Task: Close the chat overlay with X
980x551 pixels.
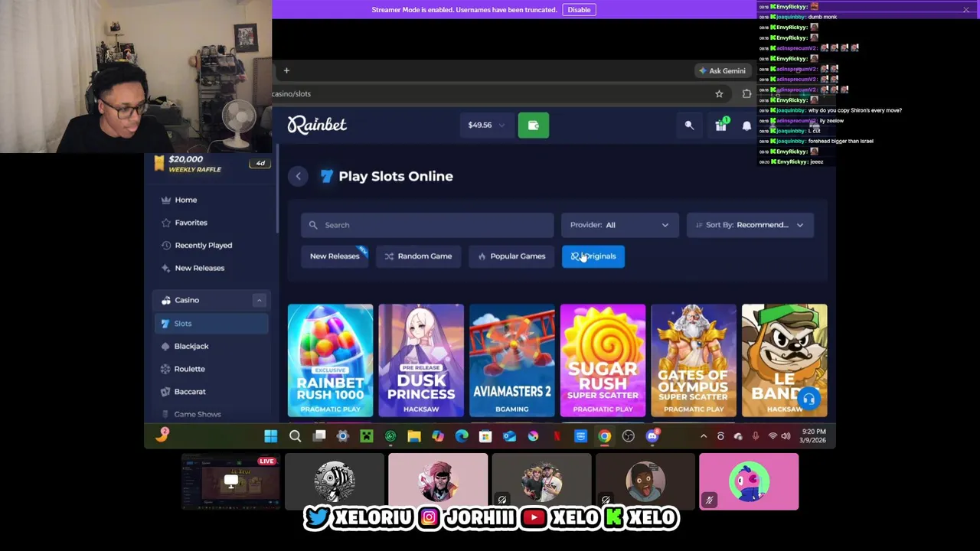Action: [966, 9]
